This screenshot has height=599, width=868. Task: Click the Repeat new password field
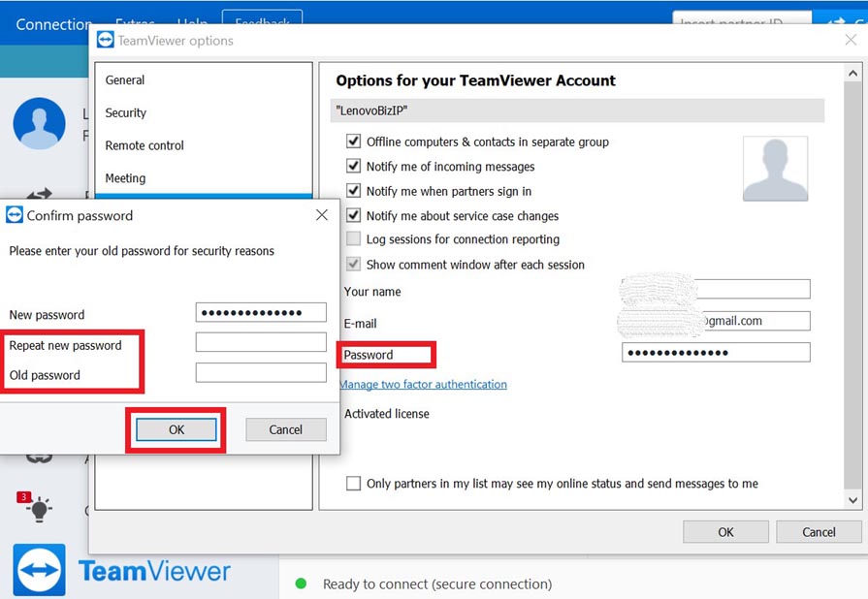pos(261,342)
